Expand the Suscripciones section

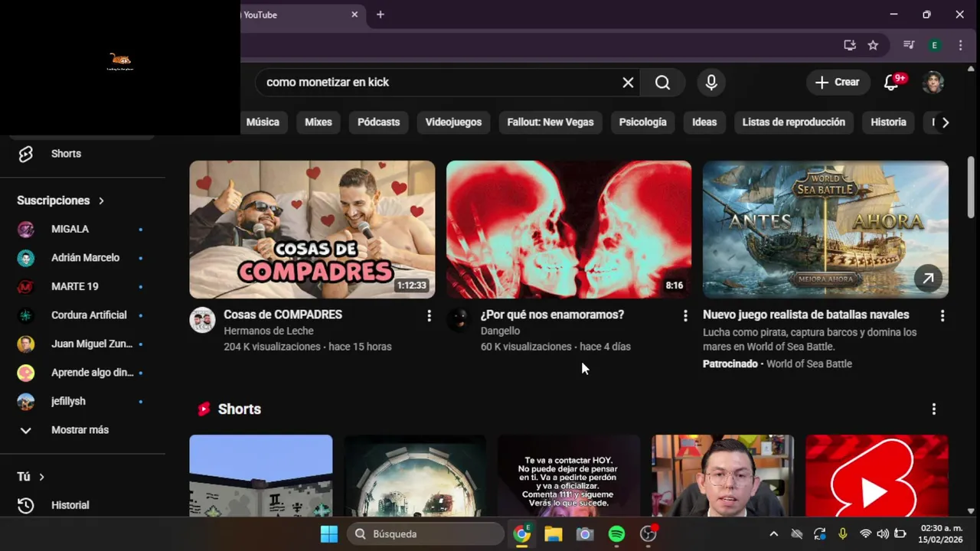click(x=60, y=201)
